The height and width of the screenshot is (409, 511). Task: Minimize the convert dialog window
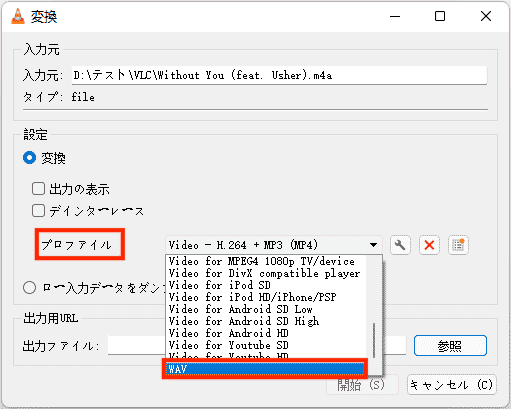[x=395, y=16]
